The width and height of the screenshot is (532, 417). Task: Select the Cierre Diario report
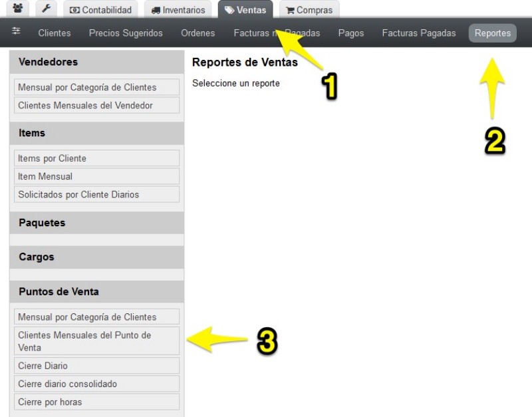(96, 365)
